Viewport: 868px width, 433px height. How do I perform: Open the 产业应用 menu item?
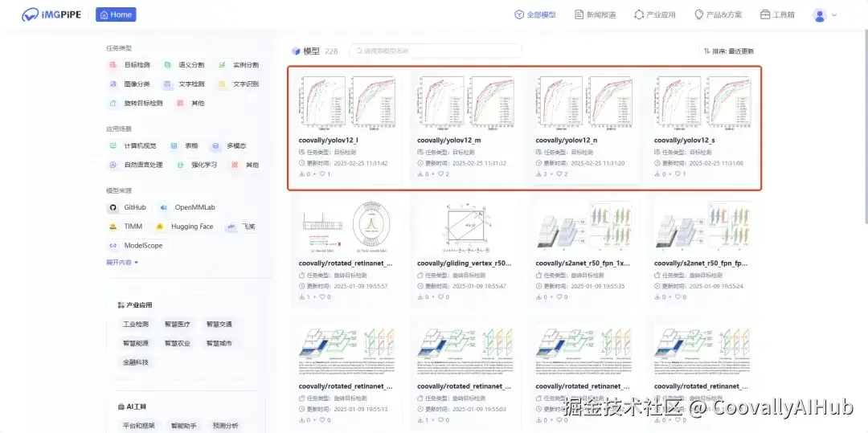[655, 15]
